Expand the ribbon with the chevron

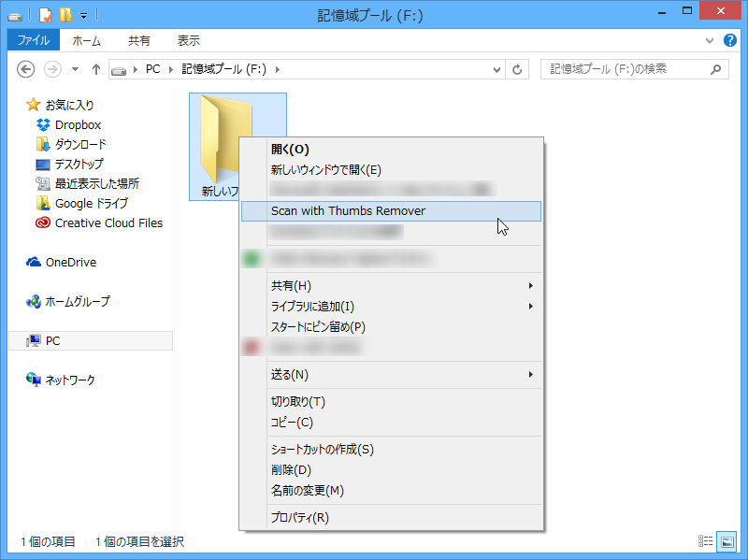[709, 40]
